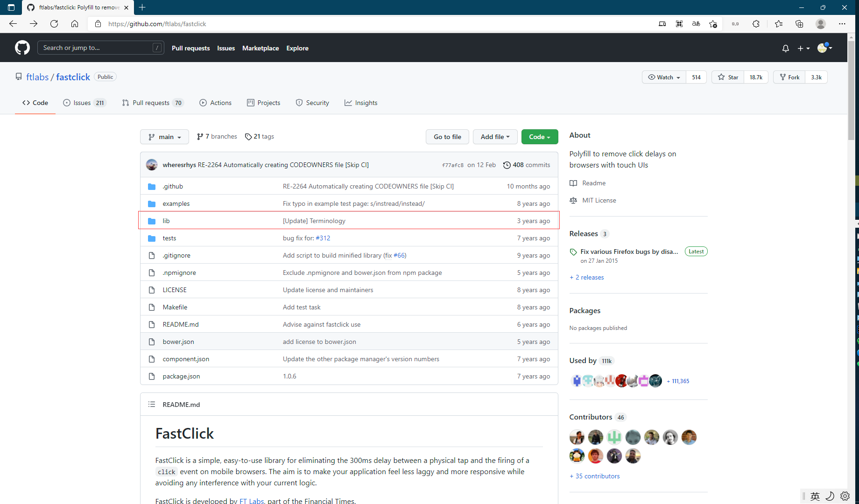This screenshot has height=504, width=859.
Task: Fork the repository using the fork icon
Action: 782,77
